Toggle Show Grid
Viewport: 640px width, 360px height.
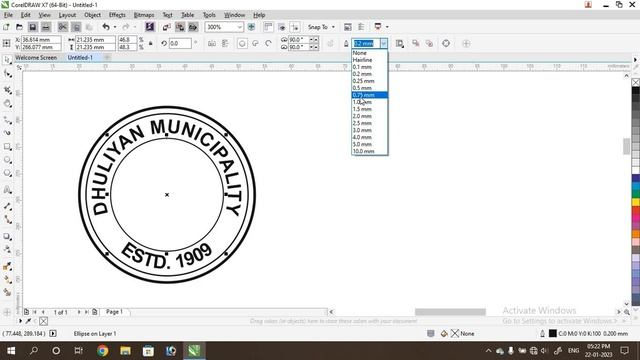[x=282, y=27]
